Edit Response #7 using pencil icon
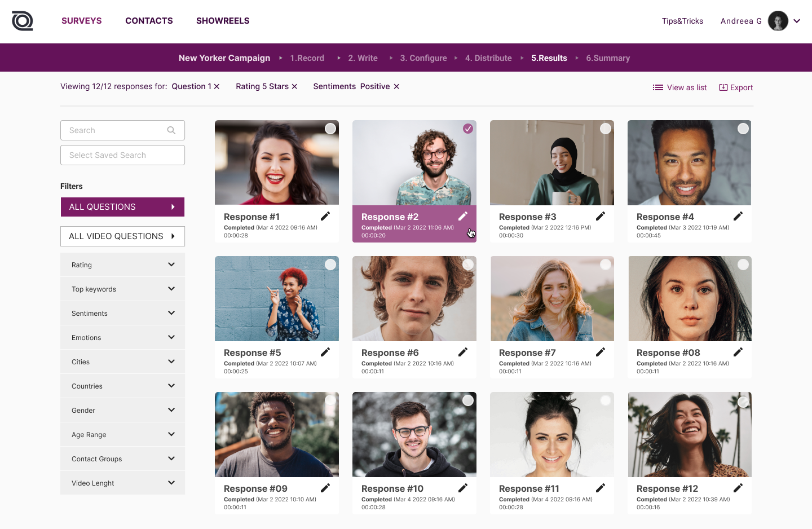This screenshot has height=529, width=812. click(x=601, y=352)
